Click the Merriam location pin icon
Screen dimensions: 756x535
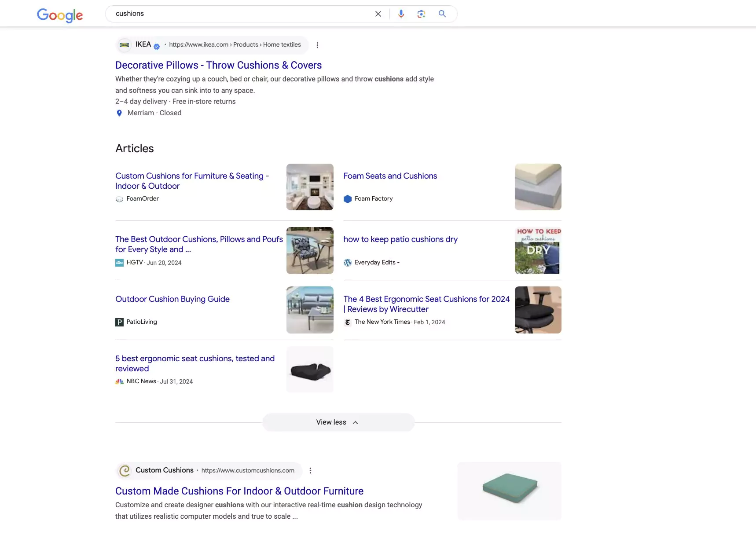(x=119, y=113)
